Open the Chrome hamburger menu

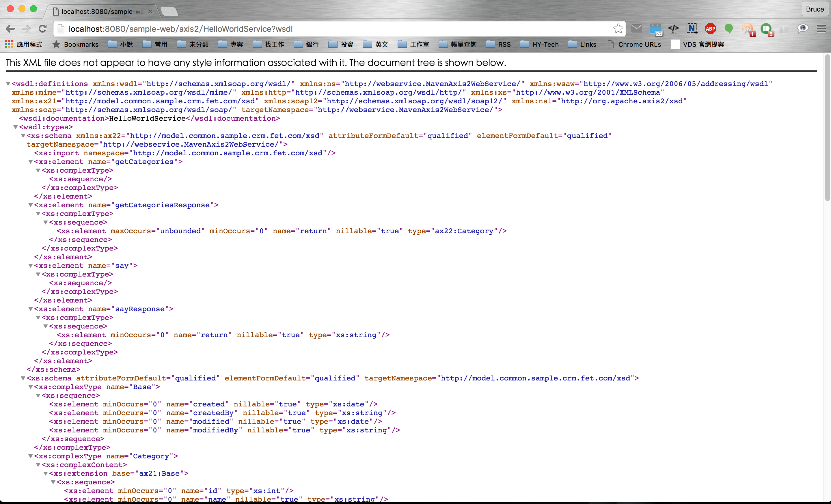[821, 29]
